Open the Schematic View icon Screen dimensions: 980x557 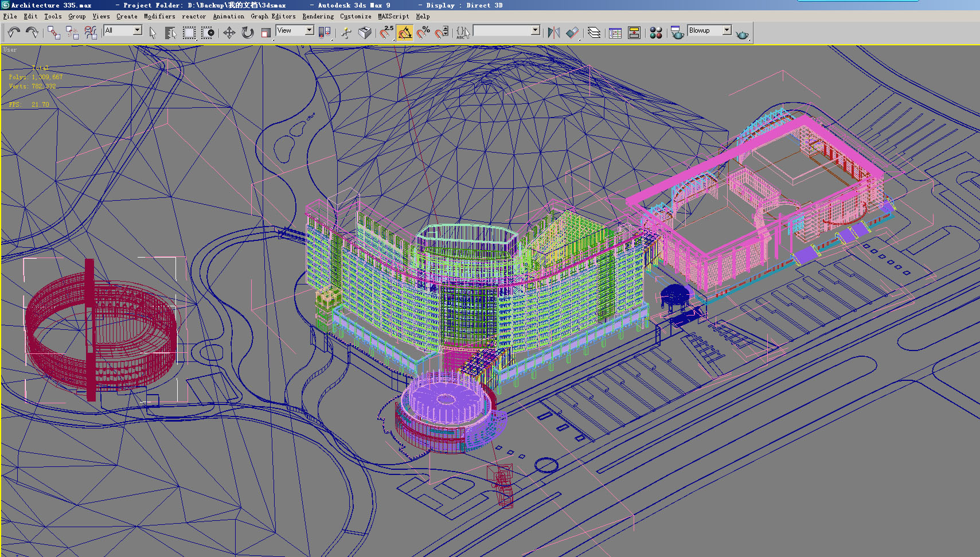634,33
